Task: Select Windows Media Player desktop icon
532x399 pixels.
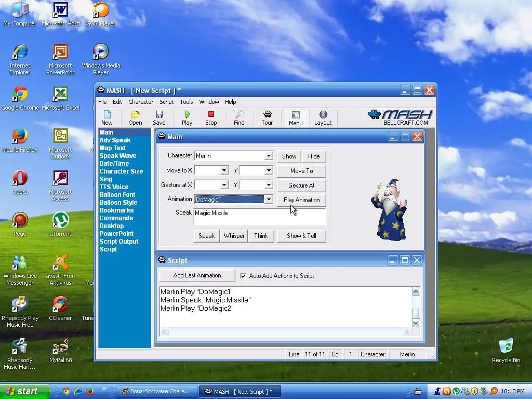Action: coord(101,60)
